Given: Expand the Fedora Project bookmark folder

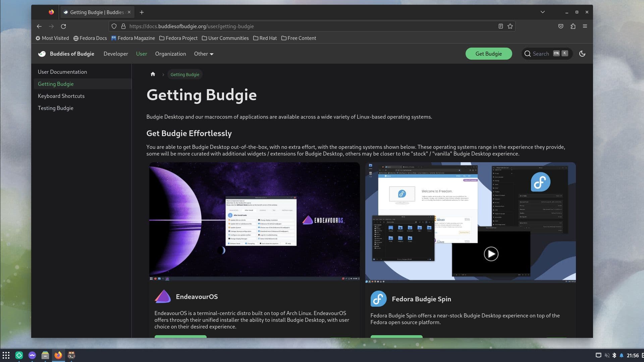Looking at the screenshot, I should coord(178,38).
